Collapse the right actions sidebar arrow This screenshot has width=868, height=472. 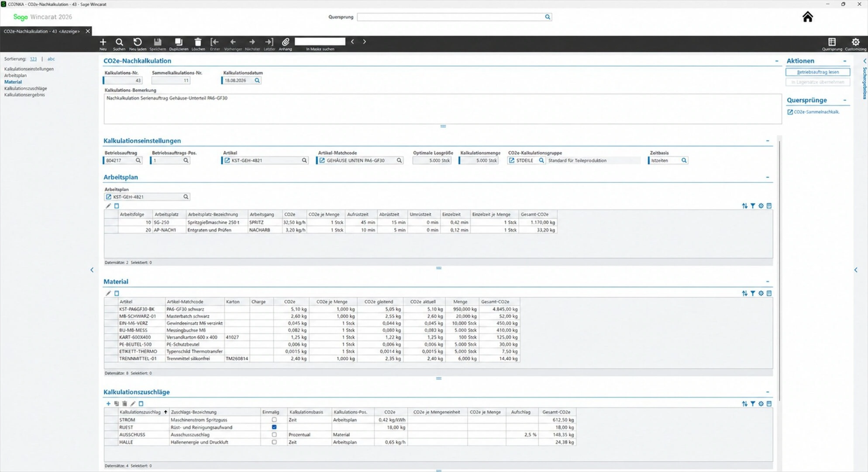[856, 270]
